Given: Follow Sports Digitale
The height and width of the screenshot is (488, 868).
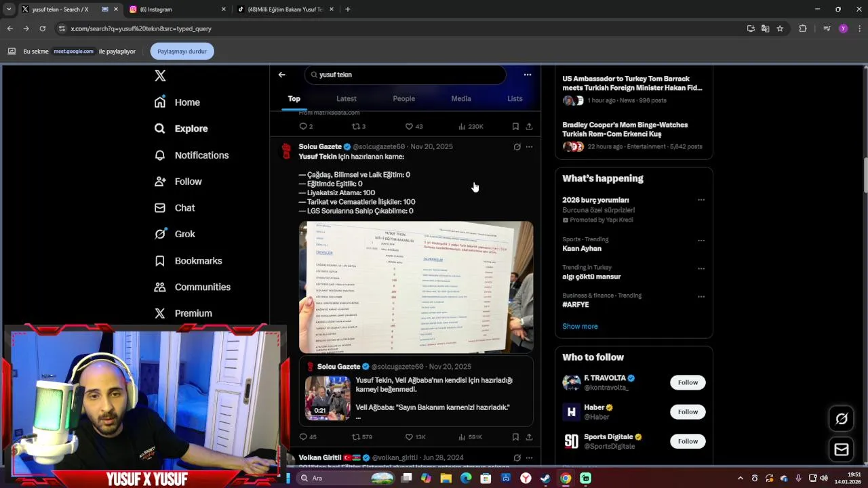Looking at the screenshot, I should [x=688, y=441].
